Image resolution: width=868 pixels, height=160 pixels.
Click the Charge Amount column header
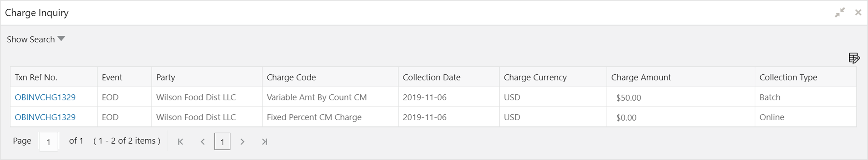point(641,77)
